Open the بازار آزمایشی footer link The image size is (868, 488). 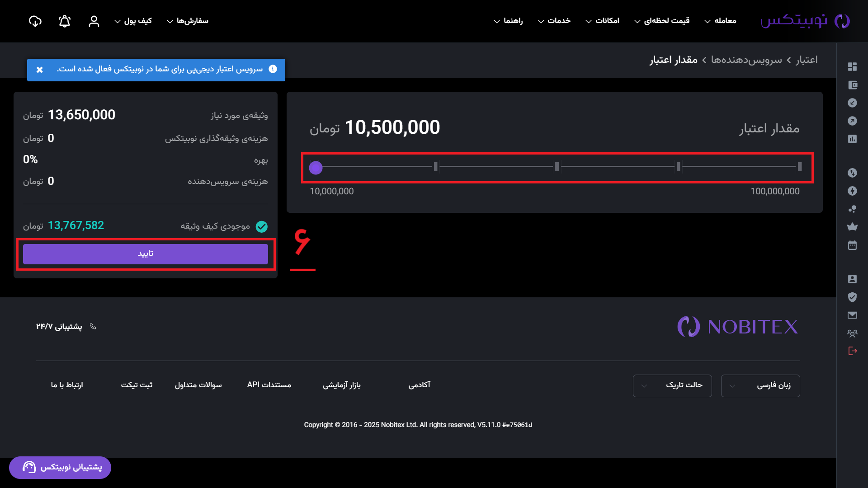(342, 385)
